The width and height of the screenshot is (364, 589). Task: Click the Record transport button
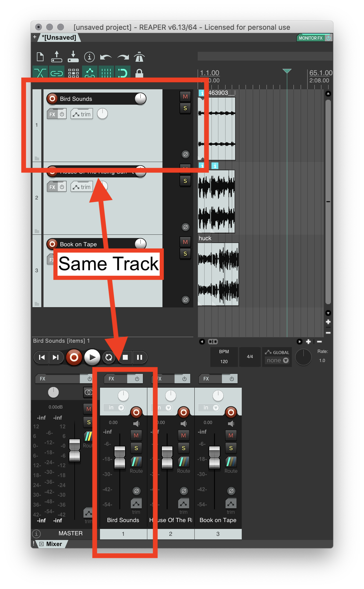click(x=74, y=357)
